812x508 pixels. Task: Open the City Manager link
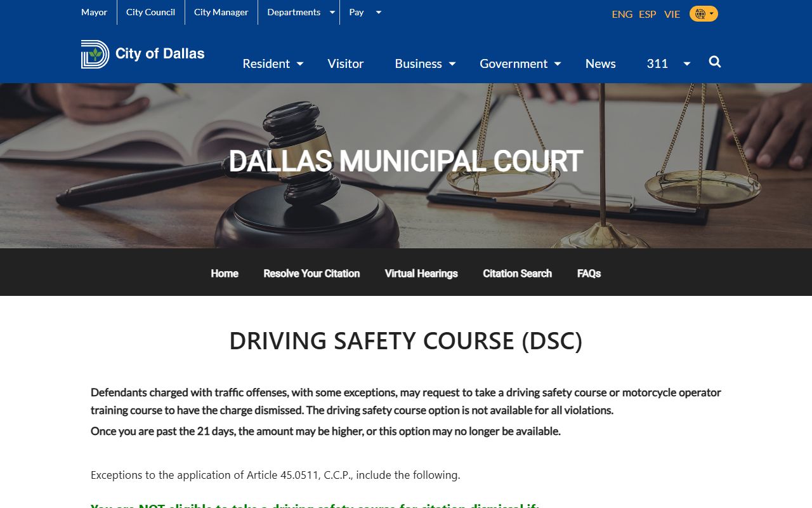221,12
